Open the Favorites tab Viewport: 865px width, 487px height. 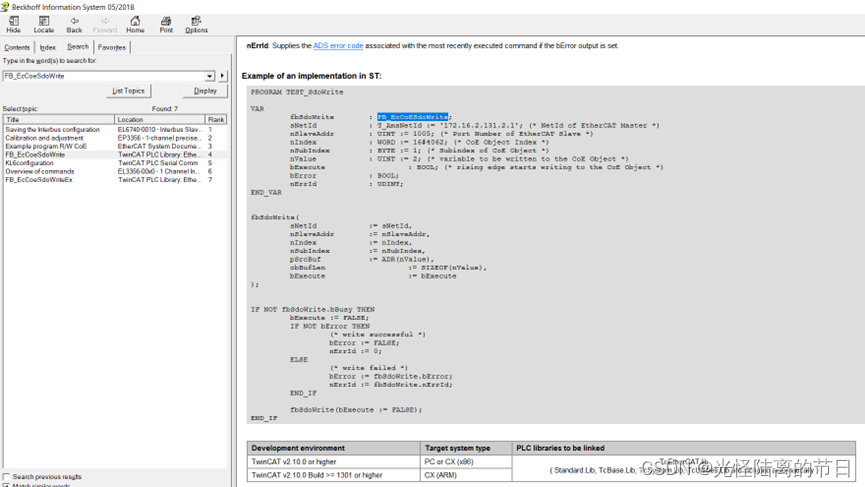pyautogui.click(x=112, y=47)
